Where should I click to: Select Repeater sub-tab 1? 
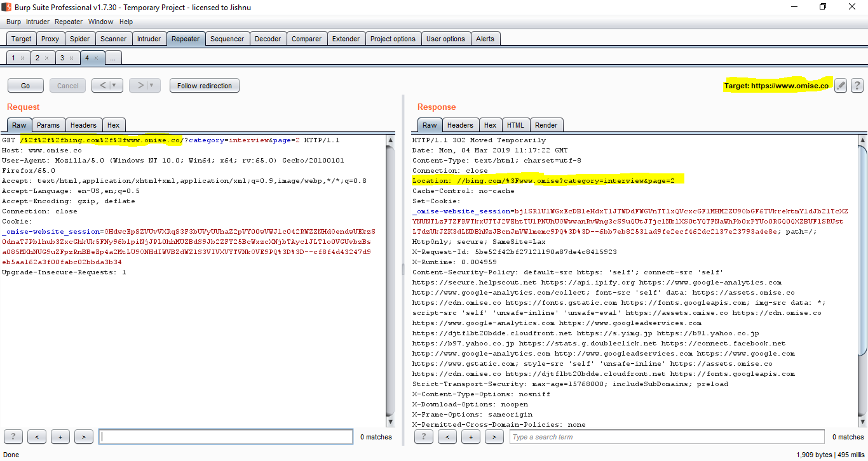pos(18,58)
